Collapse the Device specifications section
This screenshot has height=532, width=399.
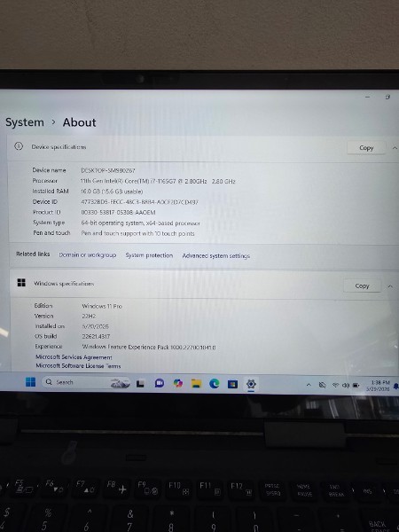coord(395,148)
